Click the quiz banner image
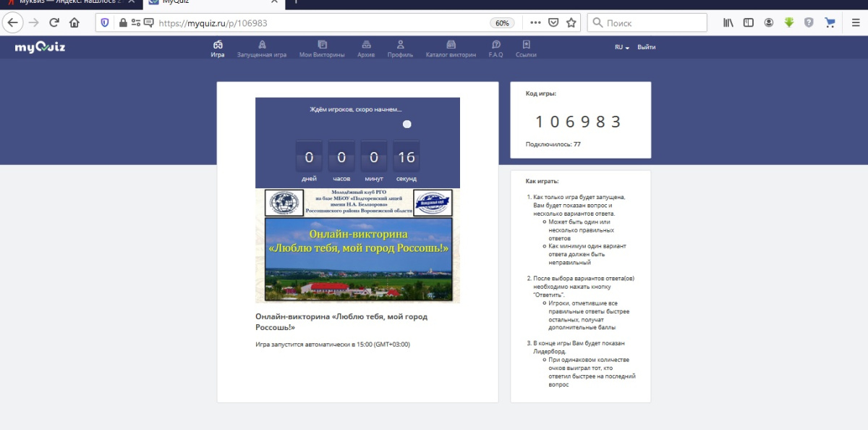 357,245
